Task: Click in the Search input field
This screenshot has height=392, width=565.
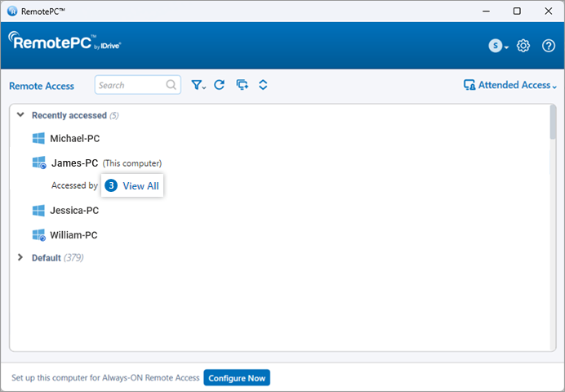Action: pos(129,85)
